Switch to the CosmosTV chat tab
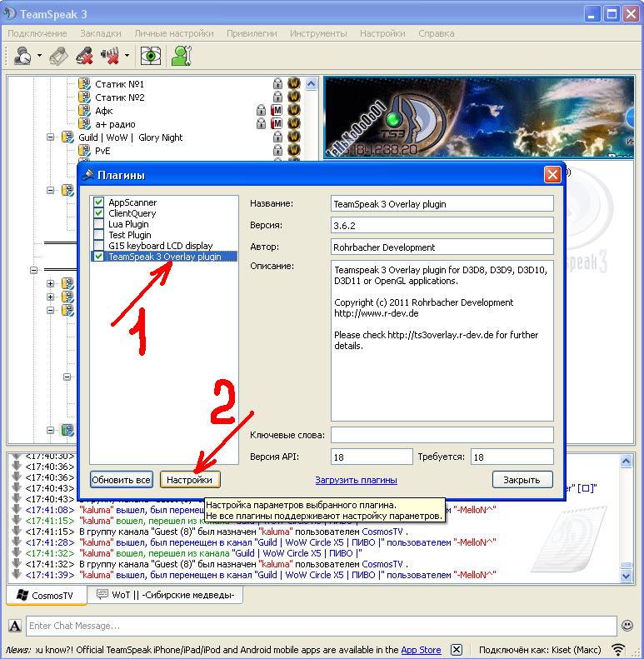Screen dimensions: 644x659 (47, 595)
